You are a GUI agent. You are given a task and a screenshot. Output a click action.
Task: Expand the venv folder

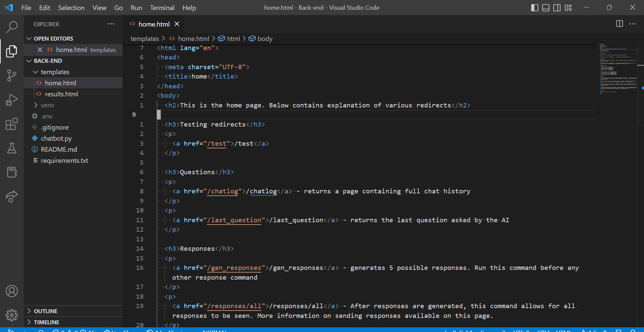click(47, 105)
